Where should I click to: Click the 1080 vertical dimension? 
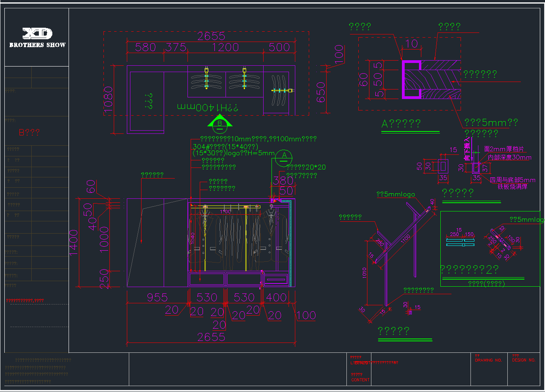coord(108,100)
